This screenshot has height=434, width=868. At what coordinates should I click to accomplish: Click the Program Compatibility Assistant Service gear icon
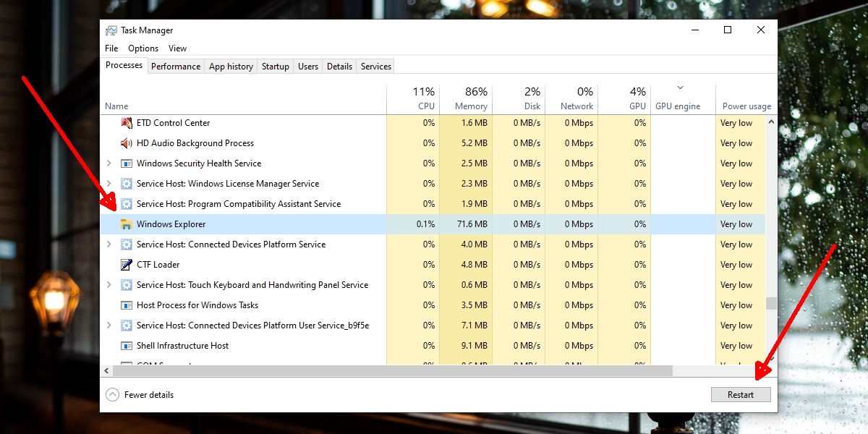pos(127,204)
